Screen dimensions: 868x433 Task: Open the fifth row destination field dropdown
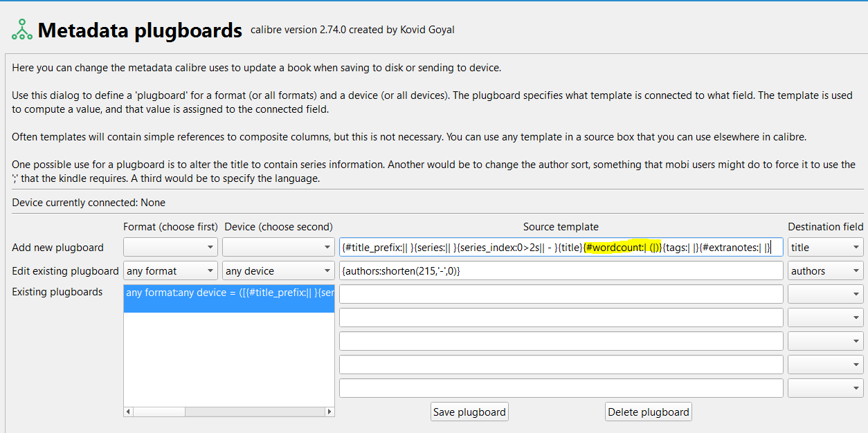825,341
